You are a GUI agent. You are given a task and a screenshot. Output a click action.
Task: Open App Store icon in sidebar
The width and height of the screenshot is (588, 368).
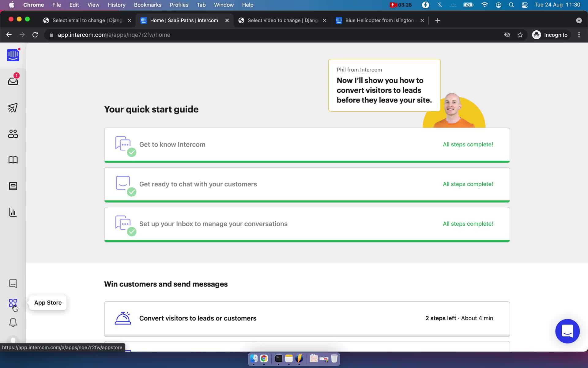tap(13, 303)
